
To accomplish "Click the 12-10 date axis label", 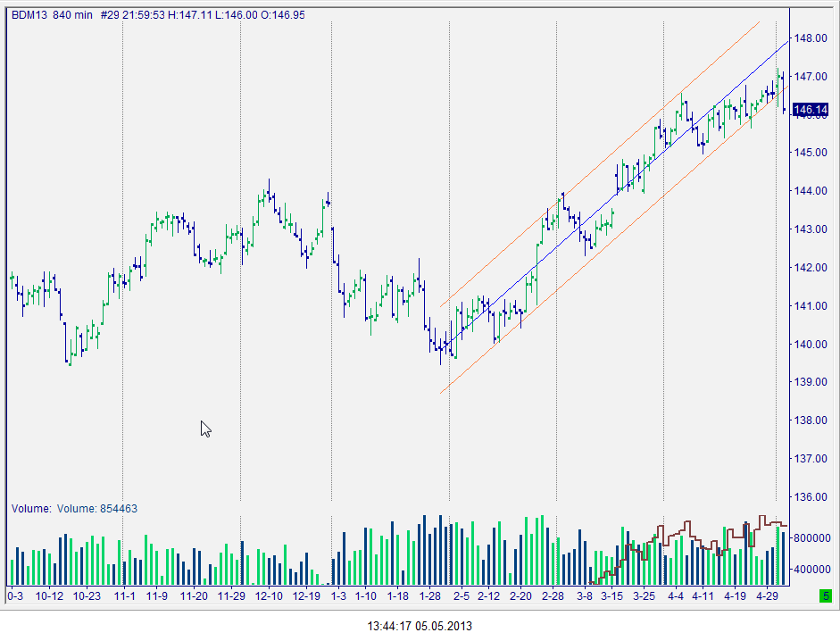I will 269,596.
